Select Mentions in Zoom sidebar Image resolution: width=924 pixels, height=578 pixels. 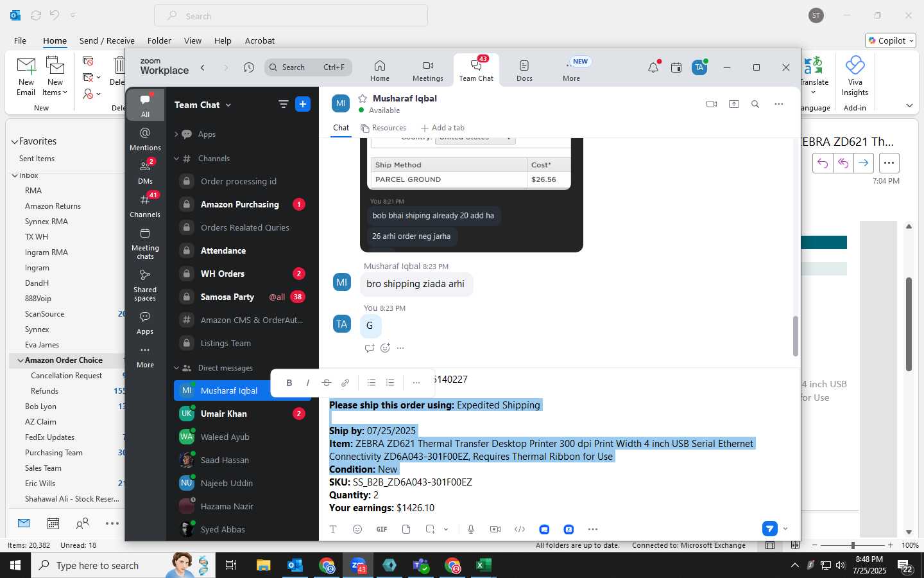pos(145,139)
